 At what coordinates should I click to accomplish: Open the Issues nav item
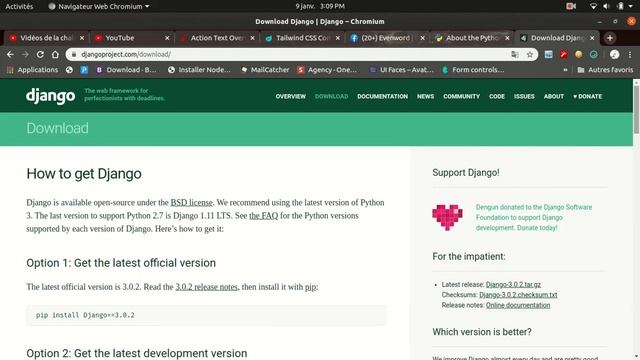pyautogui.click(x=524, y=96)
